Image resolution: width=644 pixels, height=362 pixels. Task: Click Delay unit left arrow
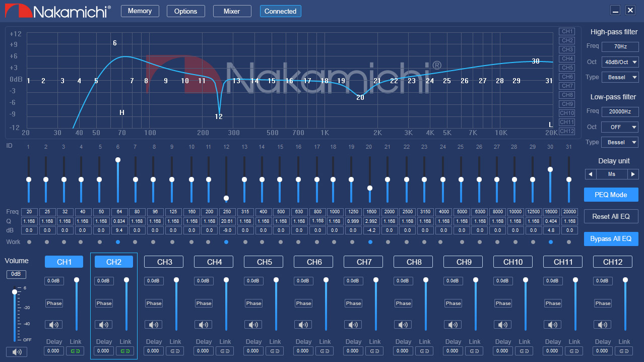click(590, 174)
